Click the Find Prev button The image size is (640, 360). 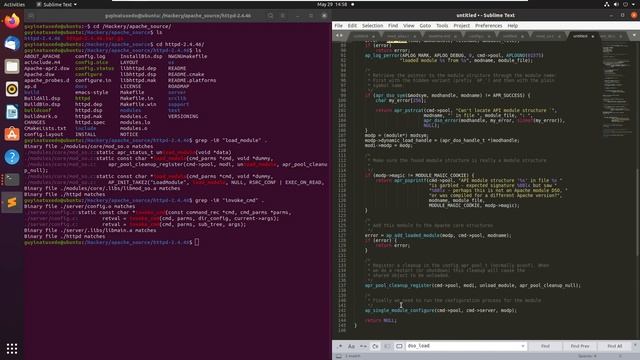click(x=580, y=346)
